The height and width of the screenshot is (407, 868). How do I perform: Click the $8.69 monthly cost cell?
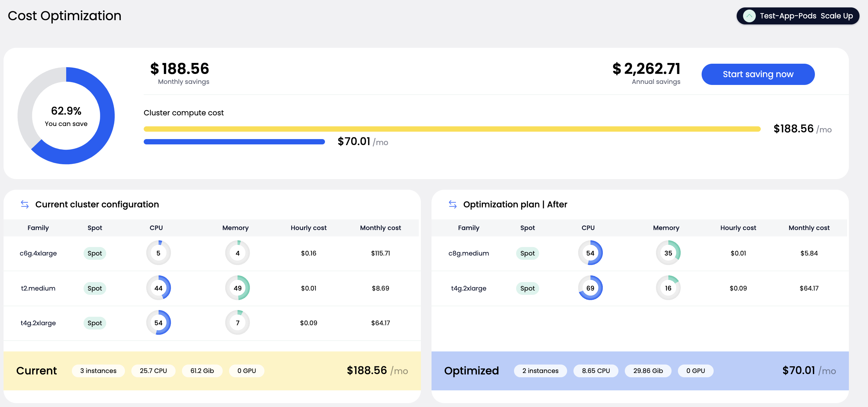tap(381, 288)
